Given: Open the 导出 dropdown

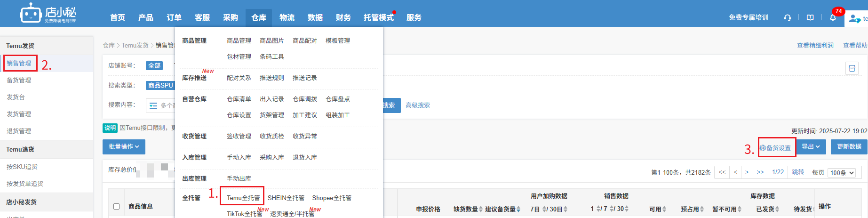Looking at the screenshot, I should tap(811, 147).
